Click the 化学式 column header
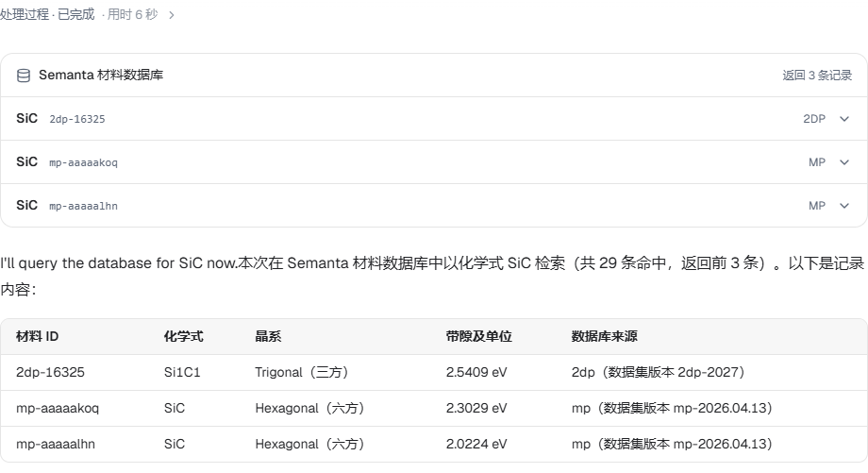Viewport: 868px width, 473px height. pos(183,336)
